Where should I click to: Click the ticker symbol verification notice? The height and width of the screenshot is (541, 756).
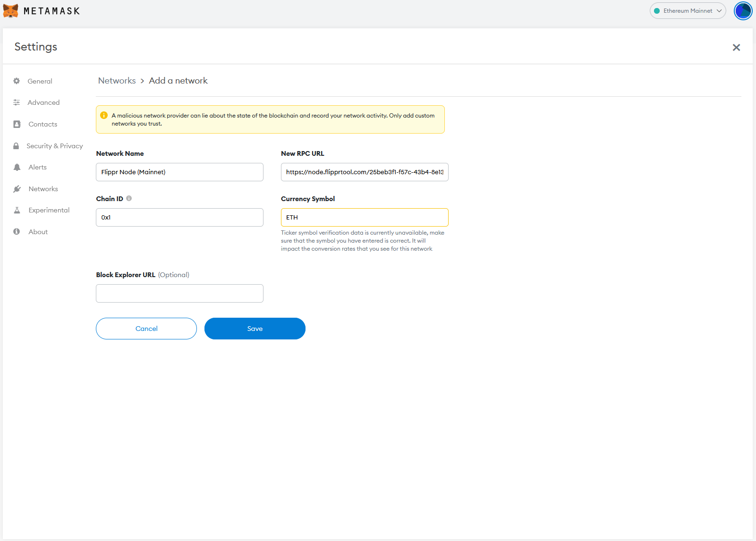point(363,241)
